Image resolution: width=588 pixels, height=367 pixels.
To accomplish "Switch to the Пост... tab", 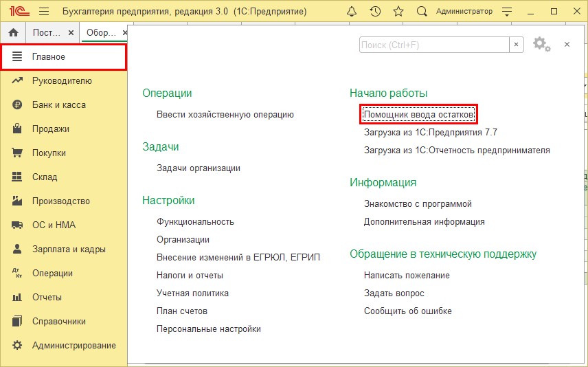I will 47,33.
